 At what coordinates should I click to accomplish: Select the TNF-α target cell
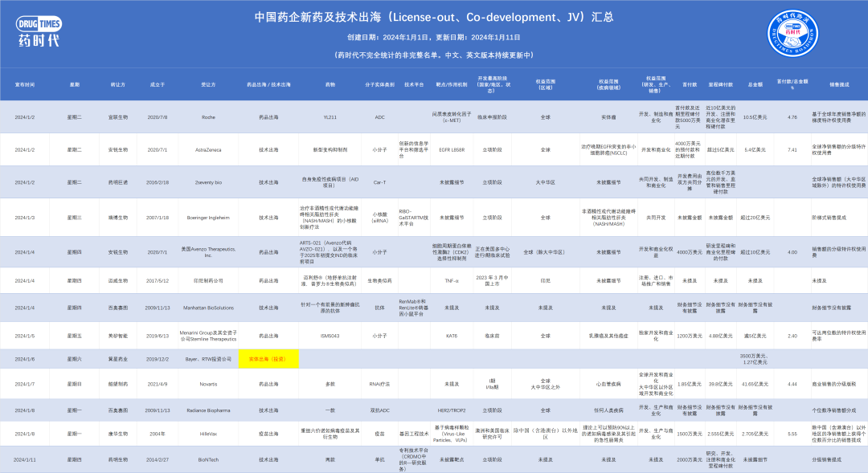coord(452,281)
